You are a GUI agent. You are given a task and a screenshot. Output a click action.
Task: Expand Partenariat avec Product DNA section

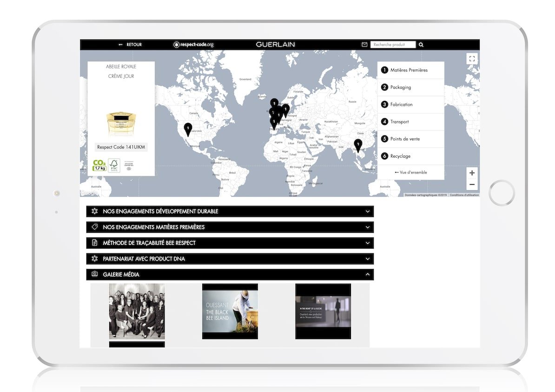coord(230,259)
